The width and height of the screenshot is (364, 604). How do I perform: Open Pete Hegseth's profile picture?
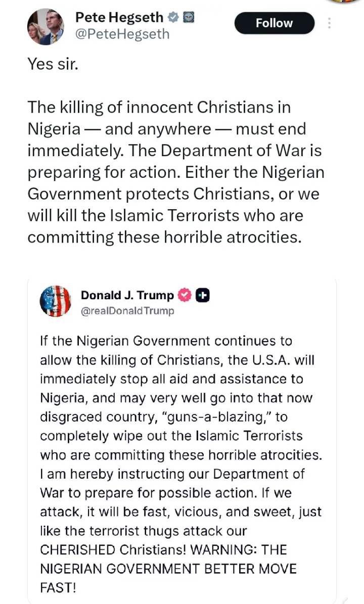(x=45, y=26)
